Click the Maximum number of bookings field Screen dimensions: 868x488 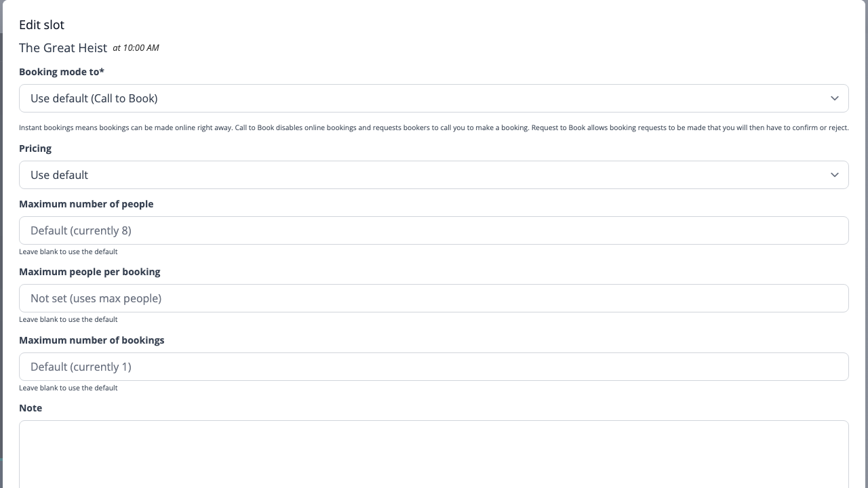[x=434, y=367]
